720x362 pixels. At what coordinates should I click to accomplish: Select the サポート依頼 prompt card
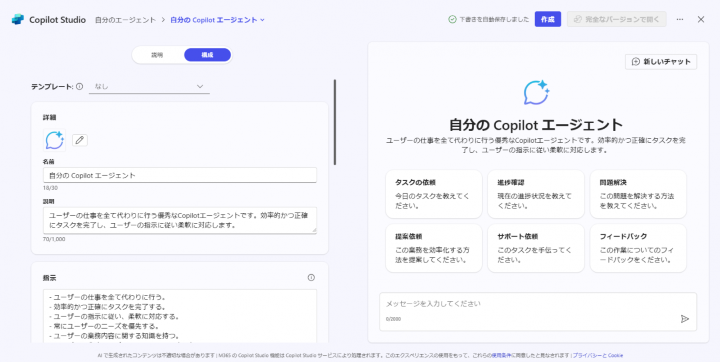[x=536, y=248]
